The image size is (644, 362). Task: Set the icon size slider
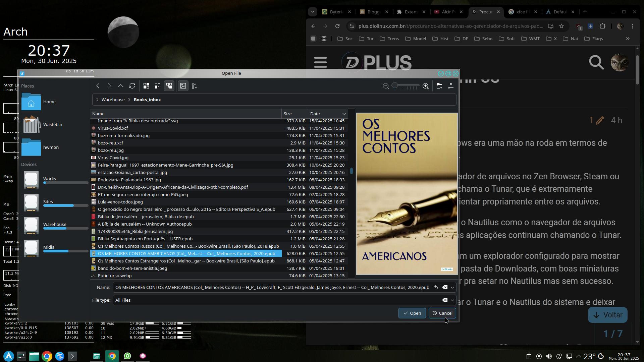406,86
